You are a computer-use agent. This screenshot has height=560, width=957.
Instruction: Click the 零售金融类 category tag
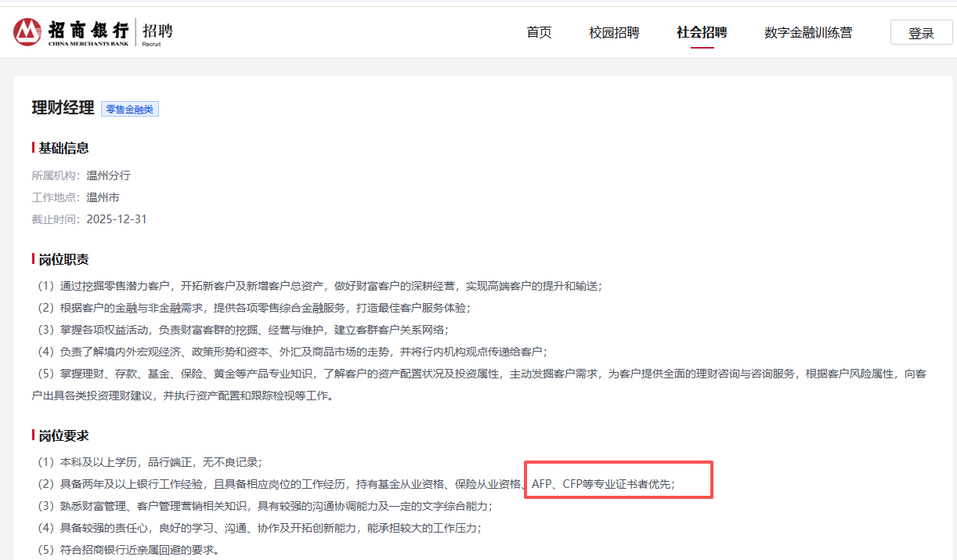[x=130, y=110]
